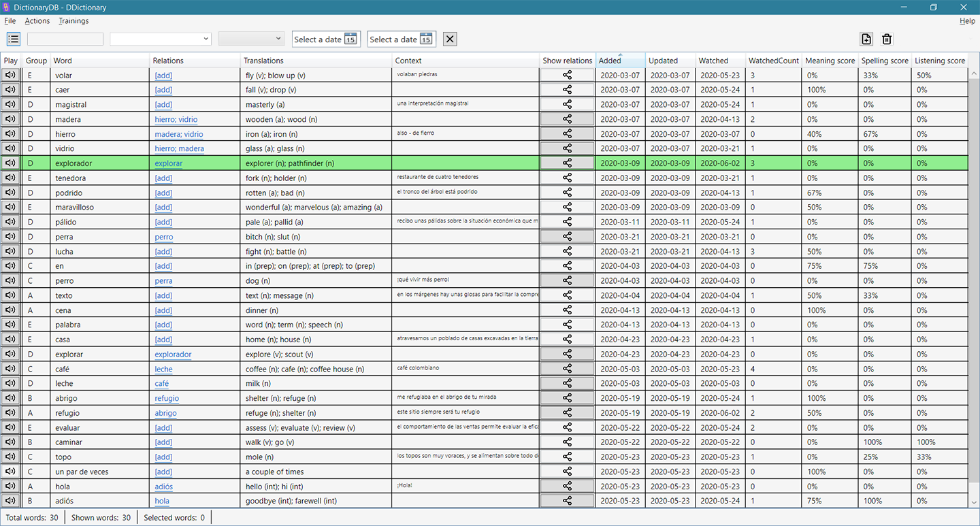Select the word cell tenedora
Image resolution: width=980 pixels, height=526 pixels.
tap(100, 178)
